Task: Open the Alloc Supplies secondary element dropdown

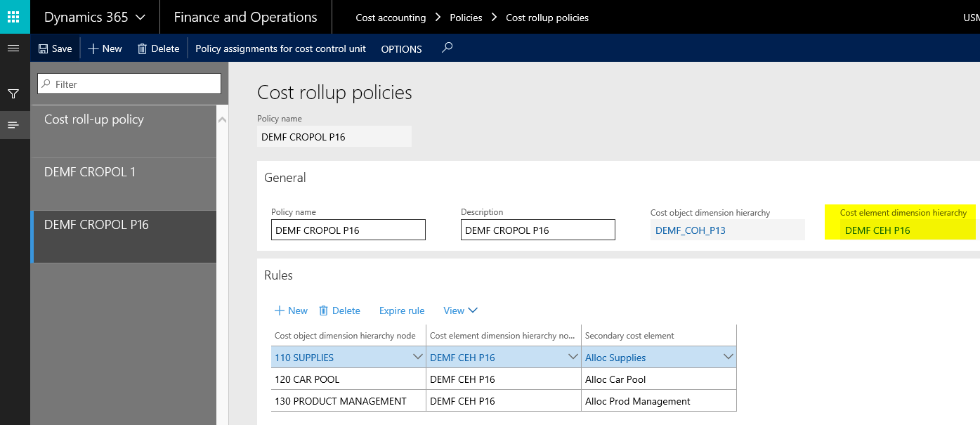Action: [728, 357]
